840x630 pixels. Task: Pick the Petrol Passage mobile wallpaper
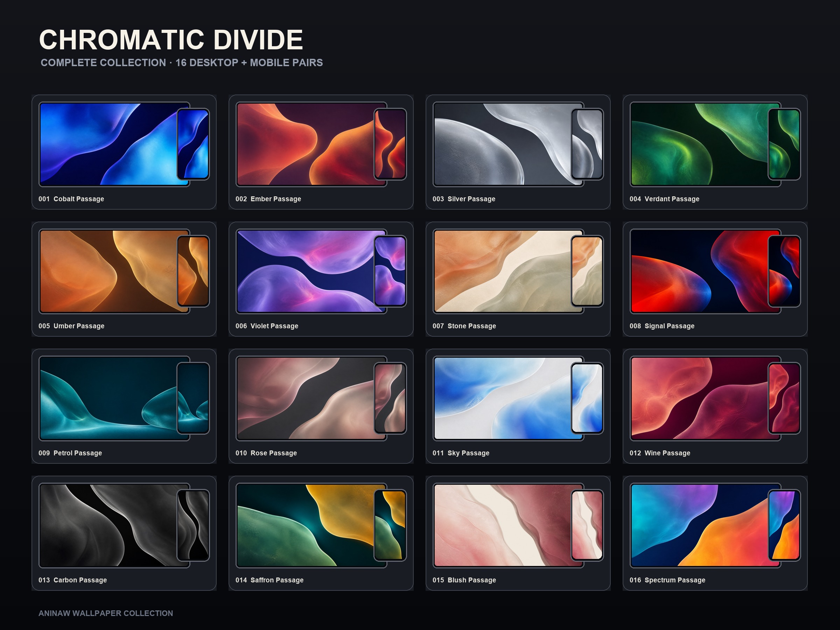coord(193,398)
